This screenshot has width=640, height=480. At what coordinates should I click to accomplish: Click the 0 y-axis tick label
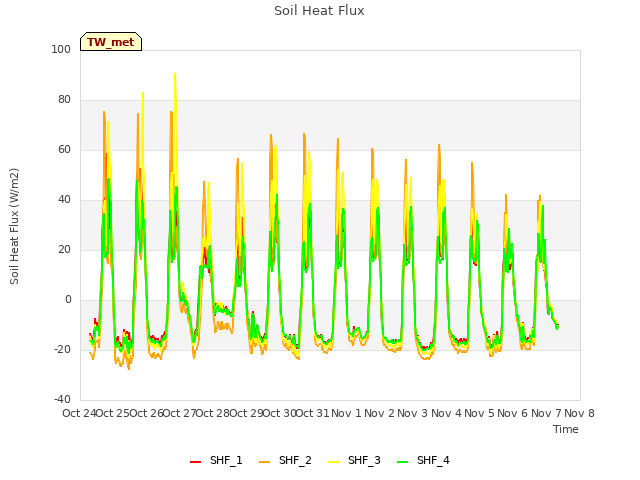click(68, 300)
